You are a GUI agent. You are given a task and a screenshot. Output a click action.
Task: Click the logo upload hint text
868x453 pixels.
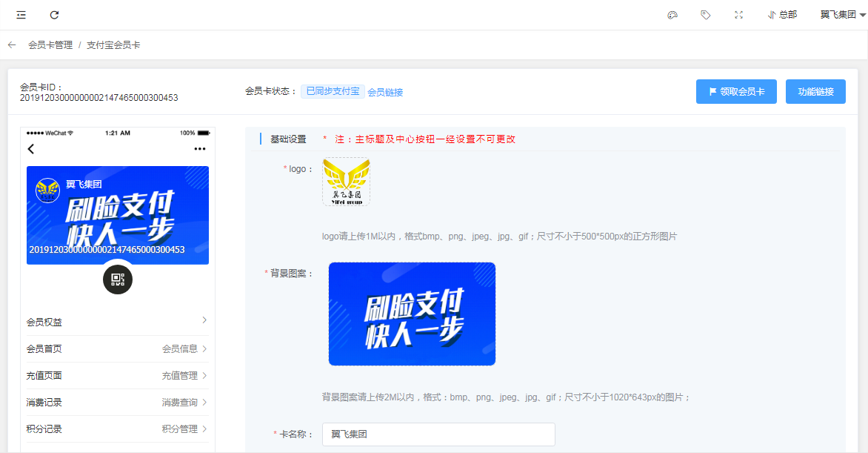tap(499, 237)
